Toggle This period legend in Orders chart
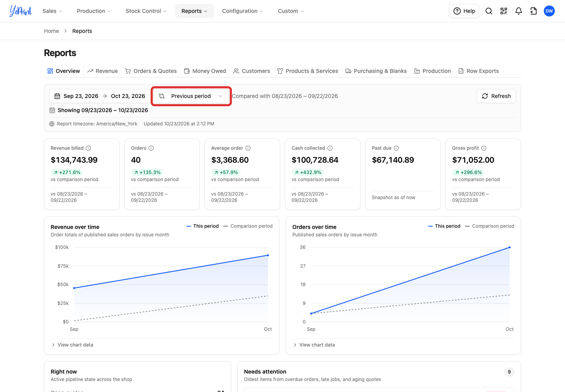 click(x=444, y=226)
